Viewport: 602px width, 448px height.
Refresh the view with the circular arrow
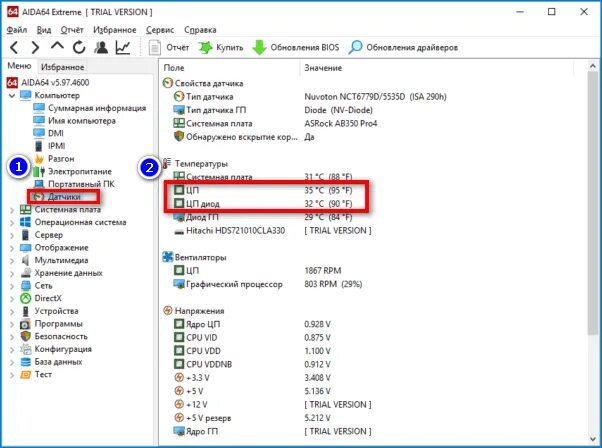pos(79,48)
